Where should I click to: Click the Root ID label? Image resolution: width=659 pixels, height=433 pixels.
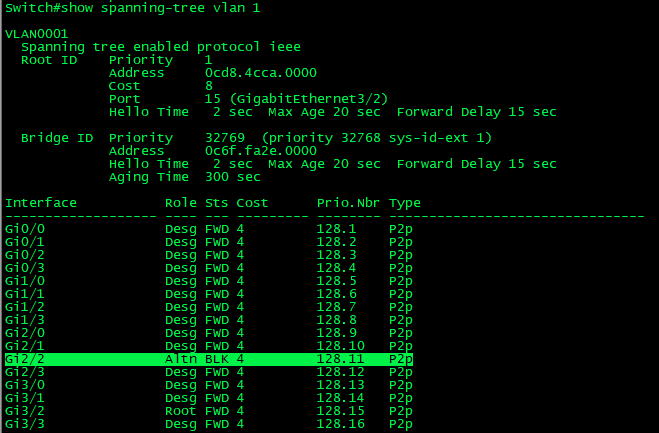tap(49, 60)
